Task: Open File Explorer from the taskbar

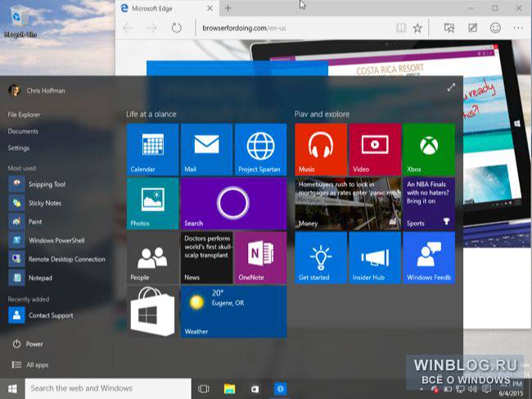Action: coord(230,389)
